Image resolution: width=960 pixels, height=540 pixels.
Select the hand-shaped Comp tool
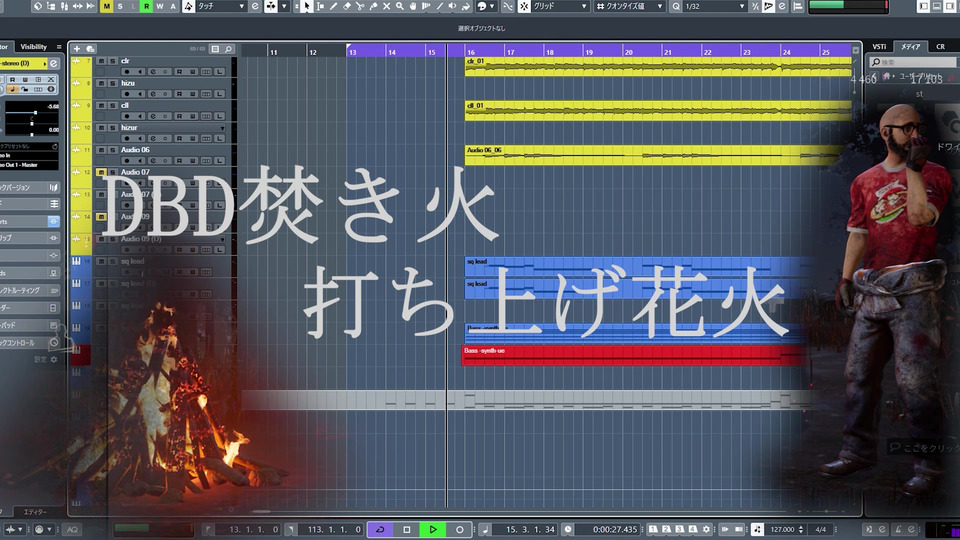click(x=413, y=6)
